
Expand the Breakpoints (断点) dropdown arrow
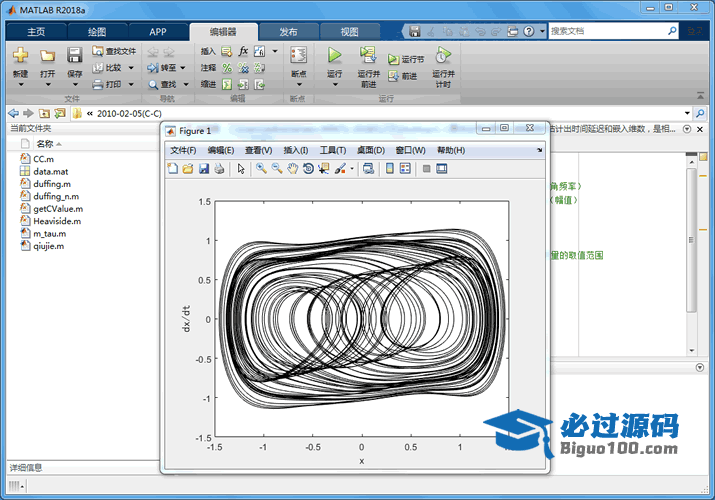(x=299, y=84)
